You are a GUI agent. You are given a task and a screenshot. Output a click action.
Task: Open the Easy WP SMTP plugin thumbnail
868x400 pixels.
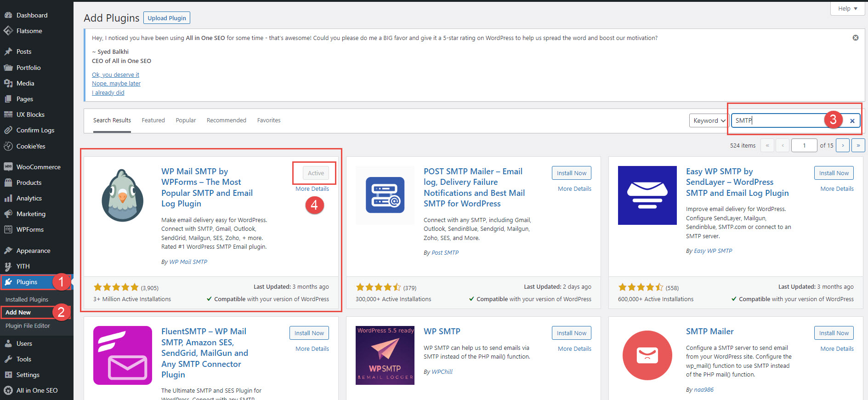click(647, 195)
